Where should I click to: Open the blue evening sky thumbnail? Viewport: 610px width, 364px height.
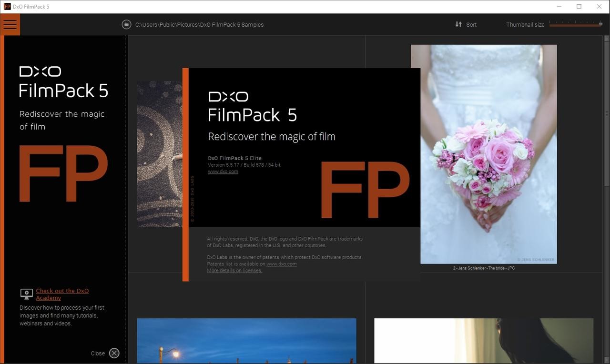[x=246, y=341]
